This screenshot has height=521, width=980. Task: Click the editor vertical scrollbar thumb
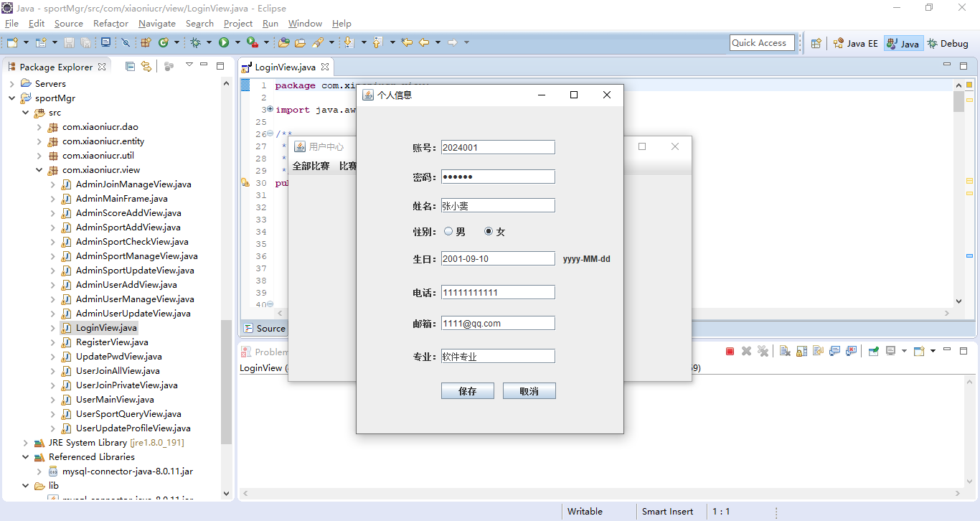pyautogui.click(x=958, y=102)
